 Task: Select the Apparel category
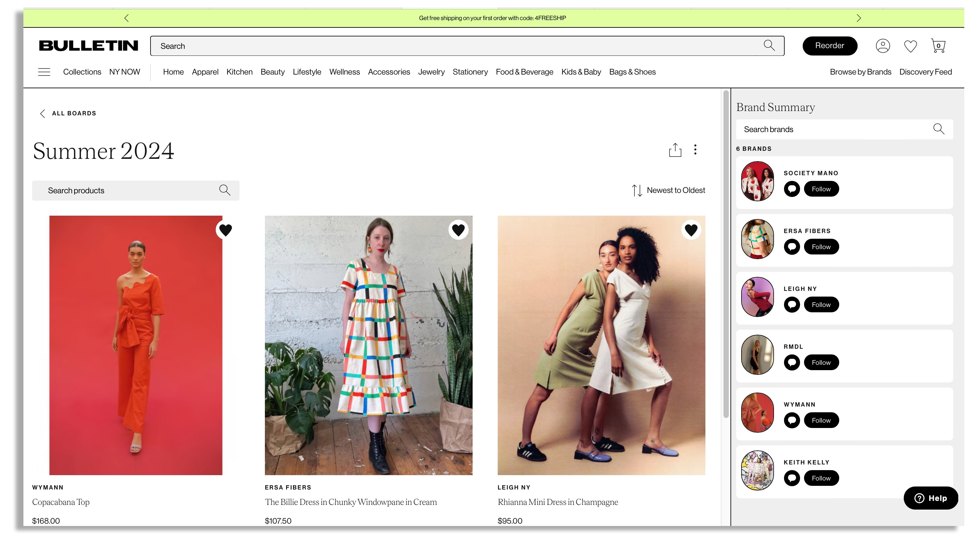(205, 72)
